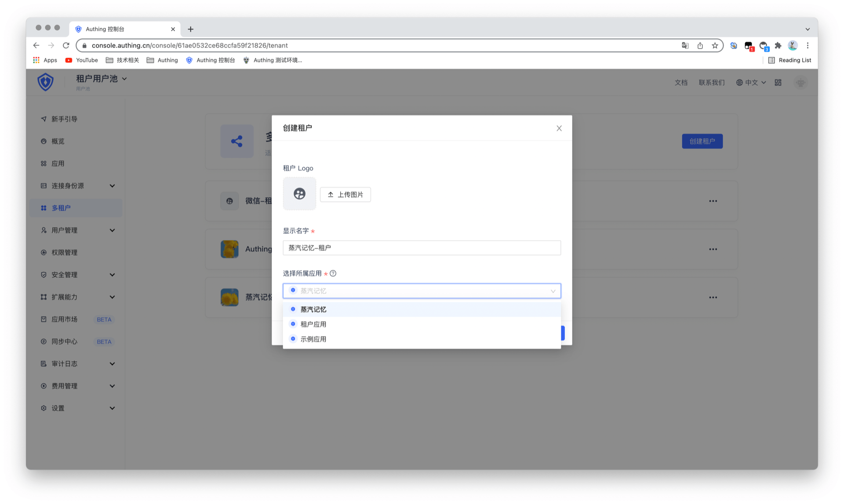The width and height of the screenshot is (844, 504).
Task: Click the help icon beside 选择所属应用
Action: [x=333, y=273]
